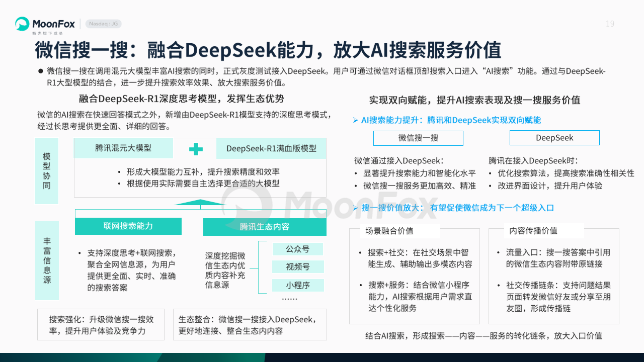
Task: Click the 生态整合 text box
Action: point(250,325)
